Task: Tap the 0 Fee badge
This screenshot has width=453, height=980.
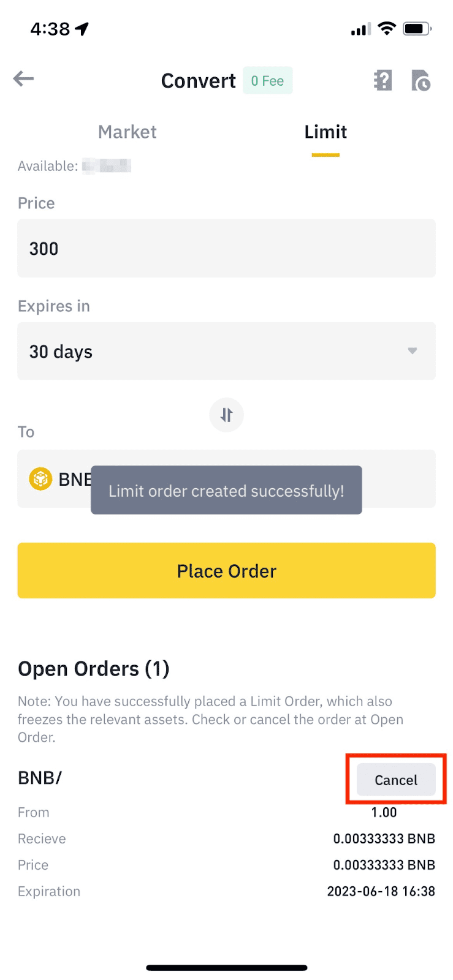Action: coord(268,81)
